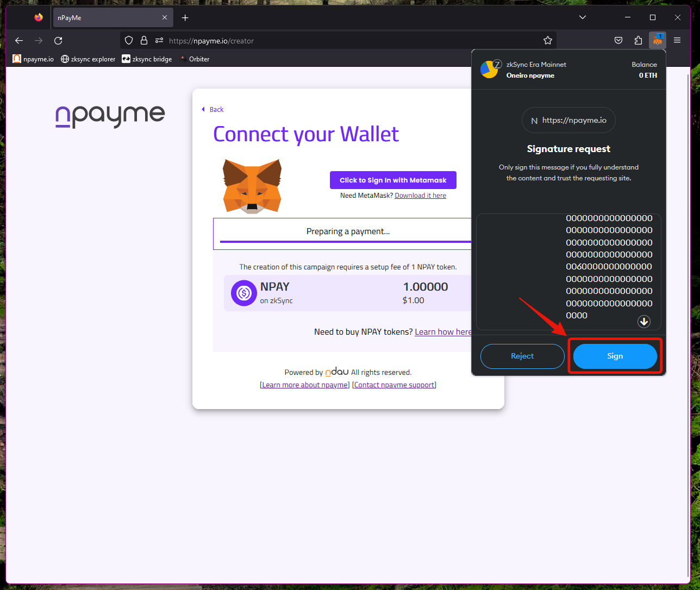Close the nPayMe browser tab
Viewport: 700px width, 590px height.
165,17
